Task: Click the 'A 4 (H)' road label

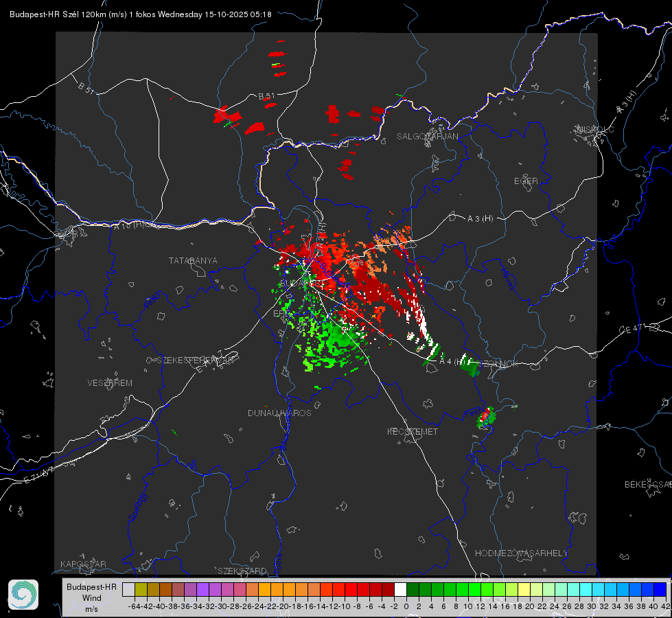Action: [452, 362]
